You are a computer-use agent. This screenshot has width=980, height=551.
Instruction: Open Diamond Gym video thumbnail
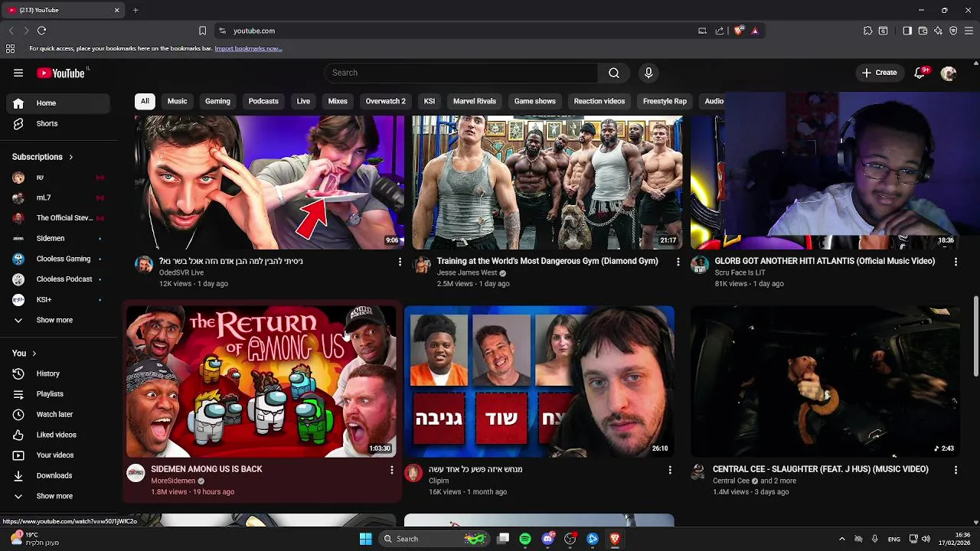click(x=547, y=183)
